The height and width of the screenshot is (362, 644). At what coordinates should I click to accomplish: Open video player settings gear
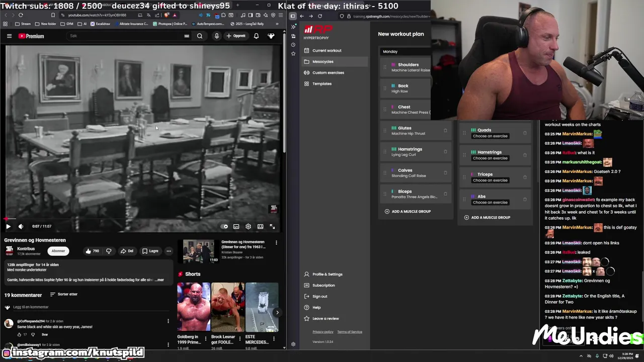click(248, 227)
